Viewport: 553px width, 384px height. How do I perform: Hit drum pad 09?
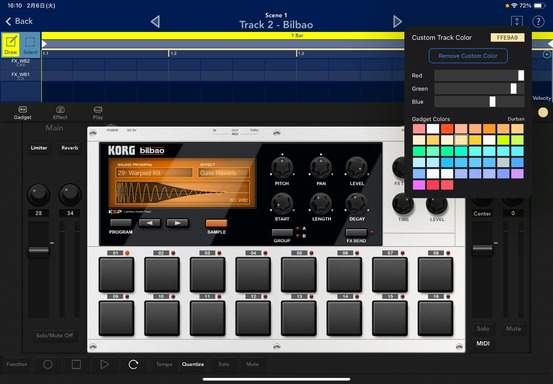tap(116, 318)
